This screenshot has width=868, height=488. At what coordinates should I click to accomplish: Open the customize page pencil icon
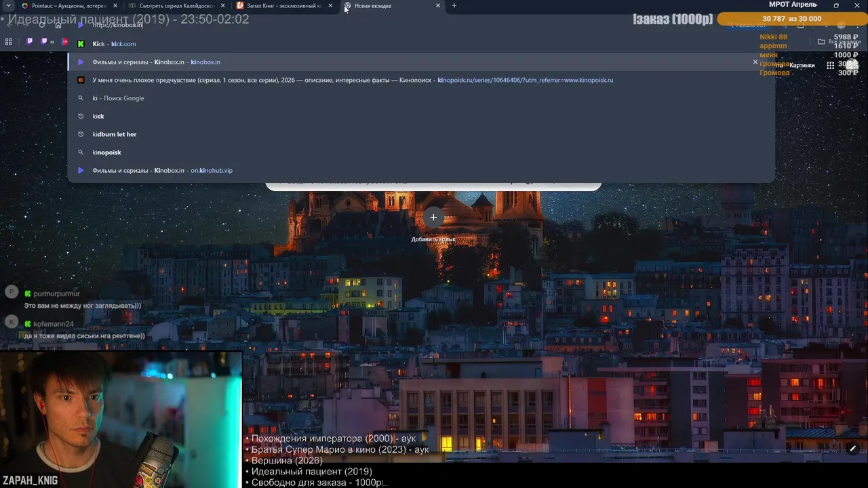(853, 448)
